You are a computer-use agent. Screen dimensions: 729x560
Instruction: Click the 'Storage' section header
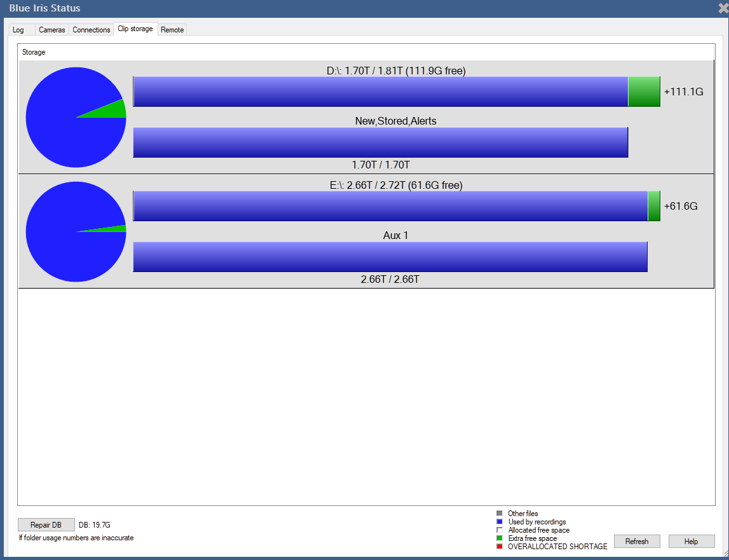[x=34, y=52]
